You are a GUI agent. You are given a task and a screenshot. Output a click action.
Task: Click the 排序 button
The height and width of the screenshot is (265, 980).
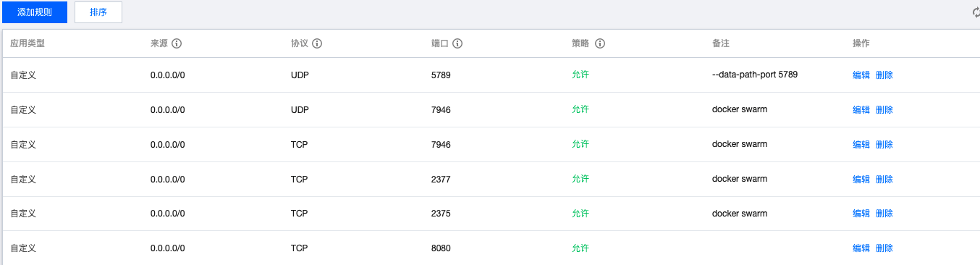(x=98, y=12)
